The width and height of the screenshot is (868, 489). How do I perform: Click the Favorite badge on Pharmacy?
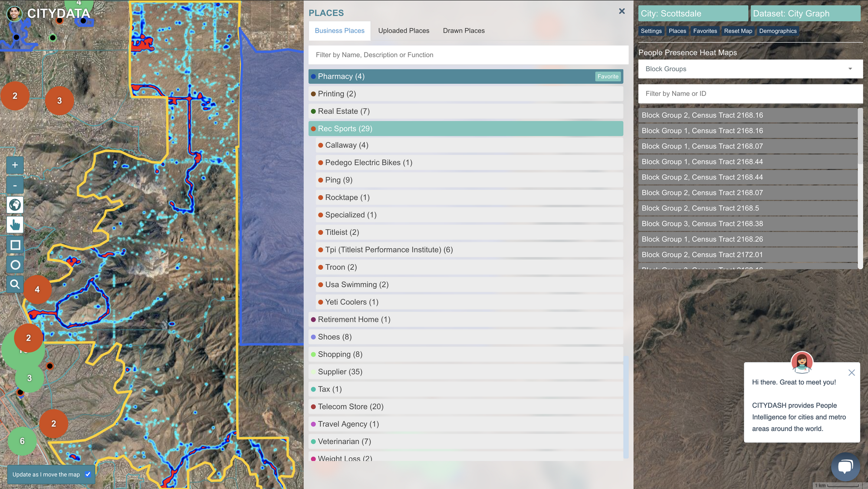pyautogui.click(x=608, y=76)
